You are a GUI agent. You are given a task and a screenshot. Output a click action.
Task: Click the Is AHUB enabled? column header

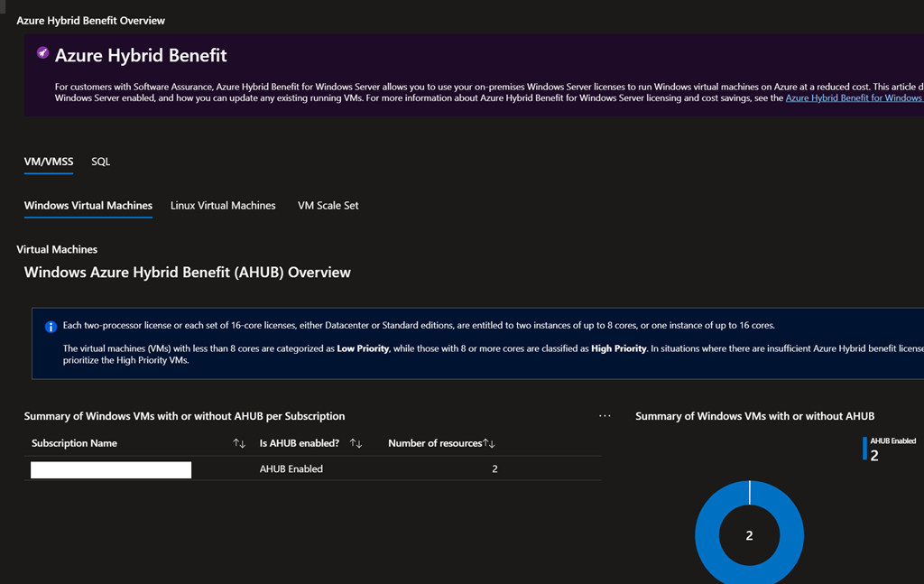point(300,443)
